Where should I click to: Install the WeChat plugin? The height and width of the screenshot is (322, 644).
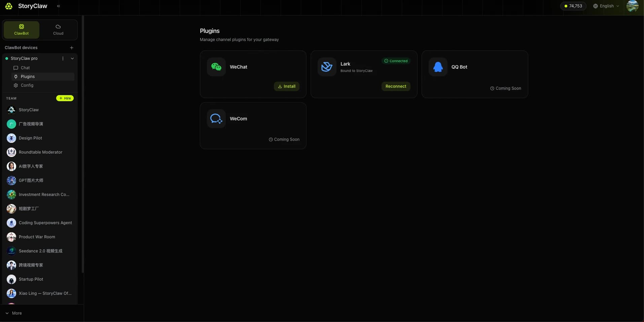click(287, 86)
